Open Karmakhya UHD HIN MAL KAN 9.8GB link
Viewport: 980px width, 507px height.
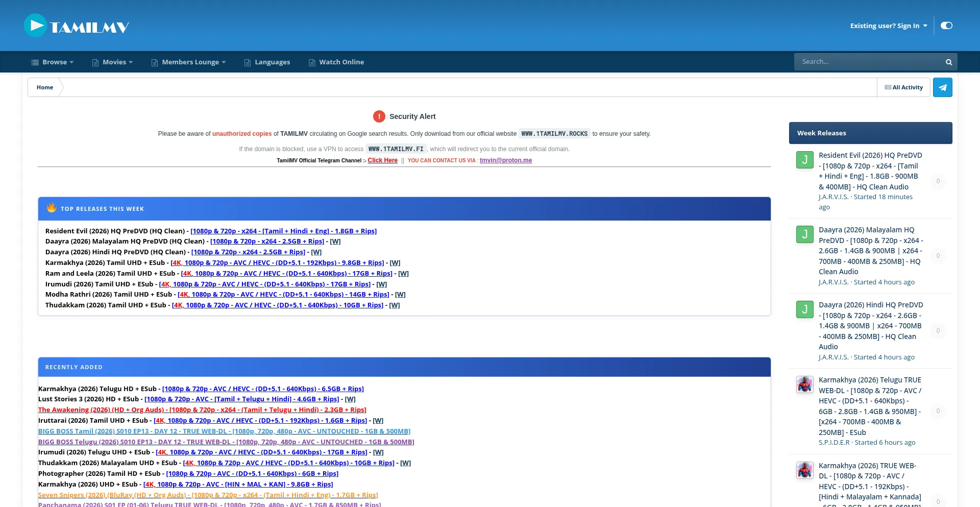238,485
